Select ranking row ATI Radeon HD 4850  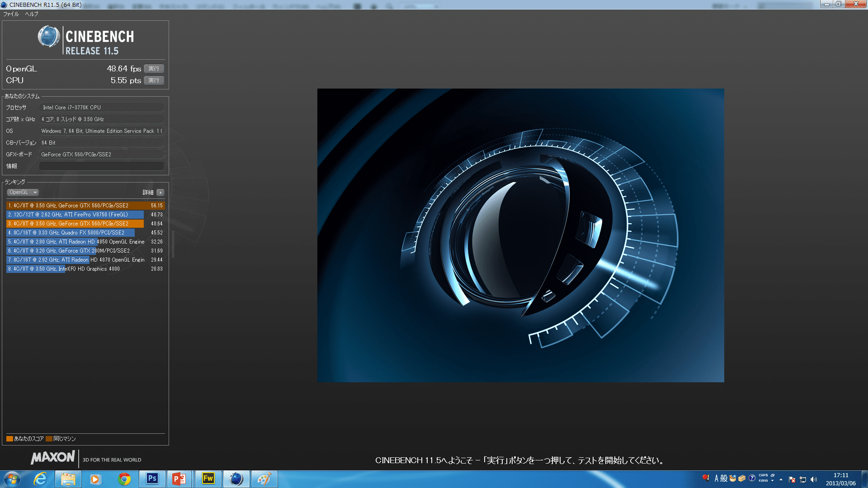tap(85, 242)
